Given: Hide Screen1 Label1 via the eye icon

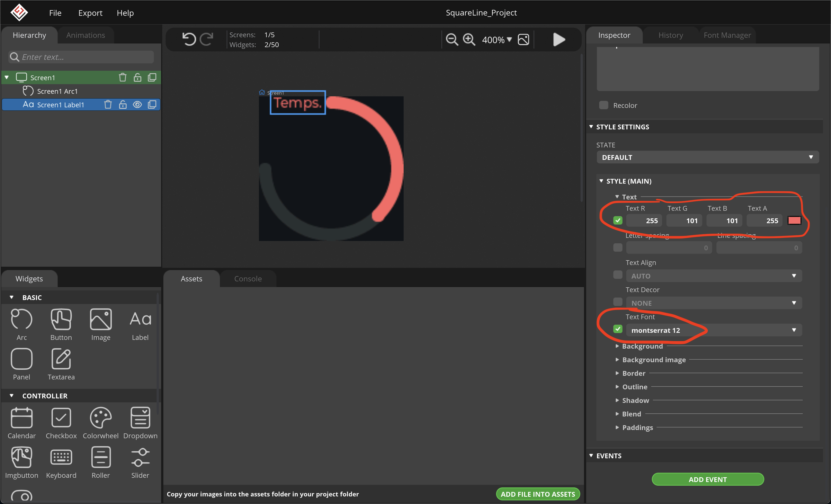Looking at the screenshot, I should click(137, 105).
